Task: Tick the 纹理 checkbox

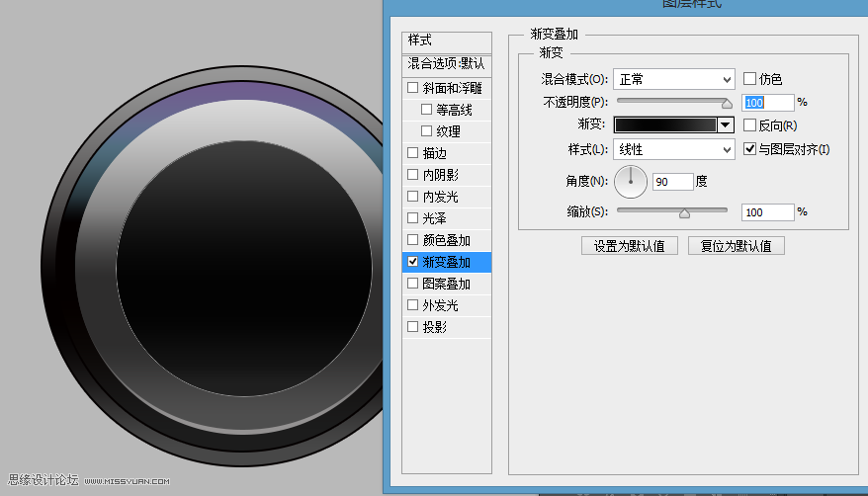Action: coord(426,131)
